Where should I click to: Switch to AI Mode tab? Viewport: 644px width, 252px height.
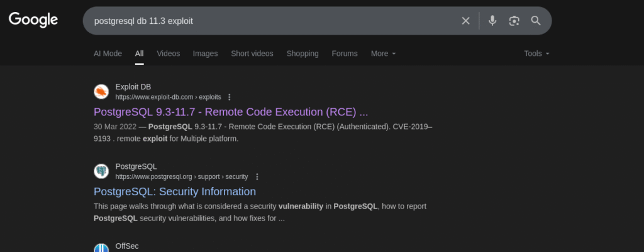tap(108, 54)
